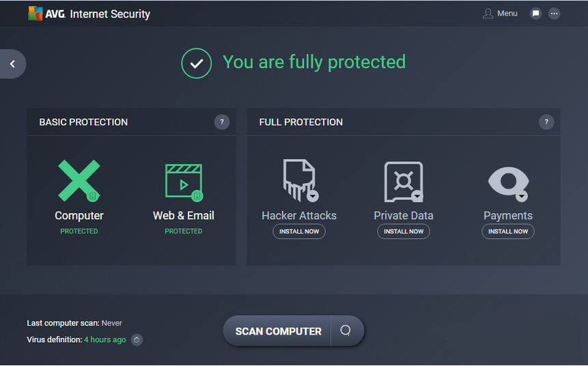Click the Payments label
The height and width of the screenshot is (366, 588).
click(508, 216)
